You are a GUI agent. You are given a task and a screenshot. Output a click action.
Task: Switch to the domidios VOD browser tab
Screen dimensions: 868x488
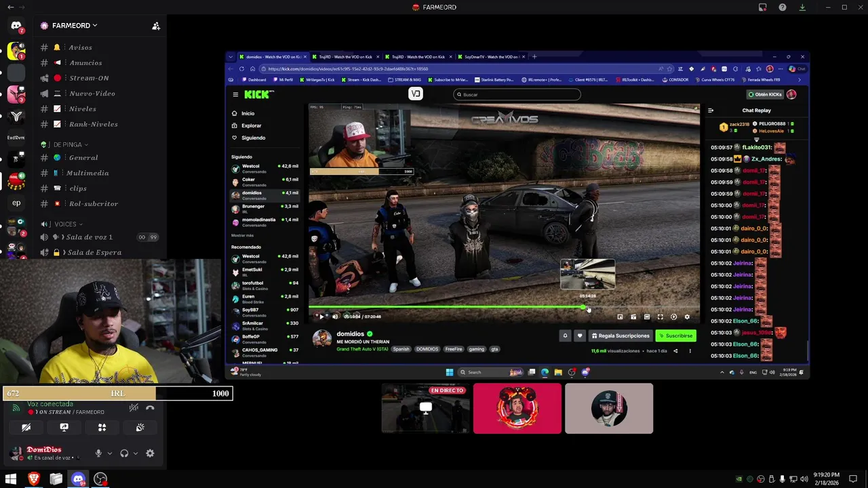point(273,57)
